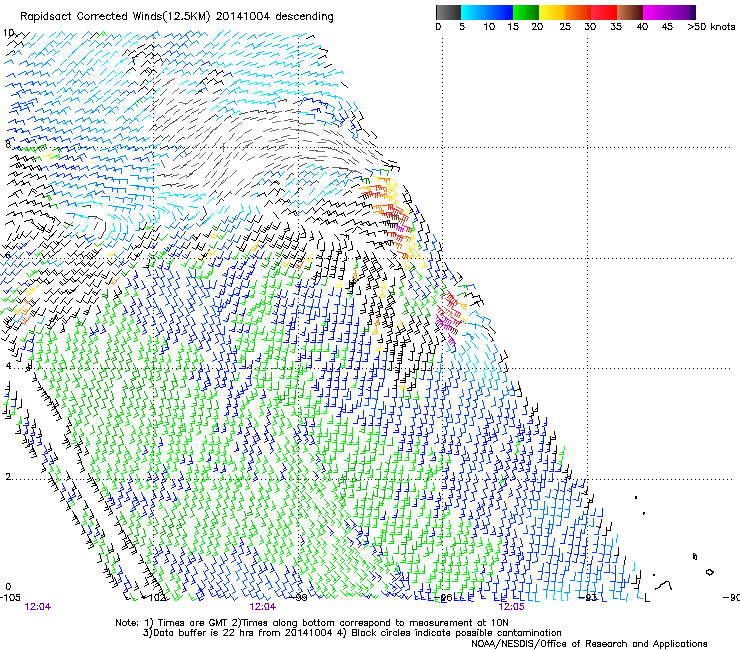This screenshot has width=740, height=650.
Task: Click the longitude axis label "-102"
Action: (157, 598)
